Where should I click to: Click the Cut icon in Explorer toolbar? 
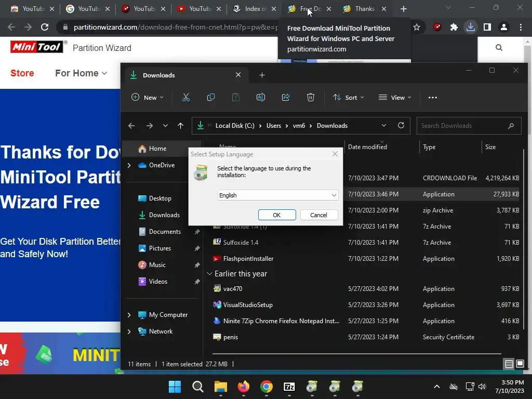[185, 97]
